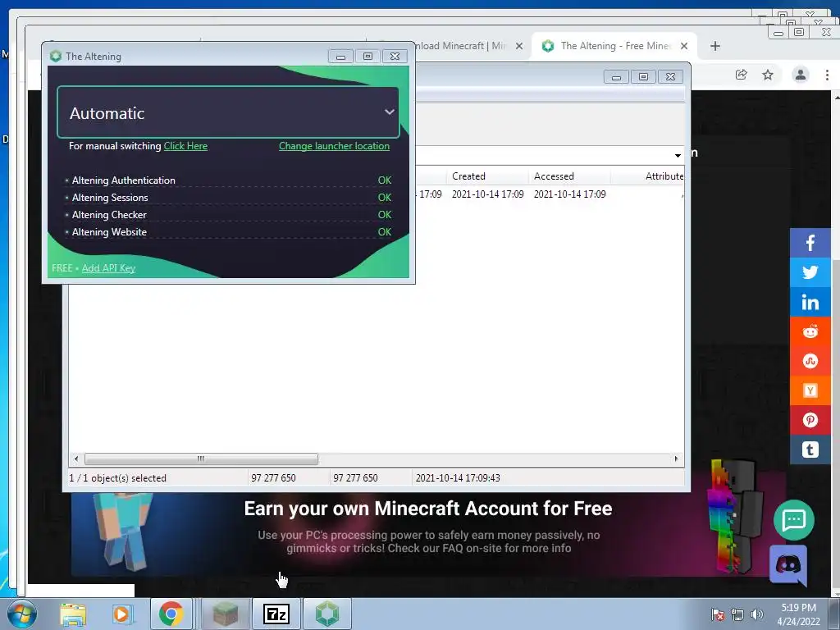The height and width of the screenshot is (630, 840).
Task: Click the 7-Zip horizontal scrollbar thumb
Action: coord(201,459)
